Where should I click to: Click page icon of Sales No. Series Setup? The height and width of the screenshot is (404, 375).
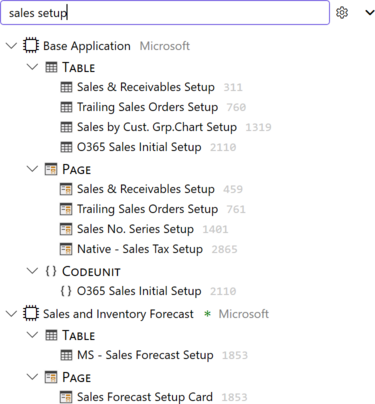pyautogui.click(x=66, y=229)
